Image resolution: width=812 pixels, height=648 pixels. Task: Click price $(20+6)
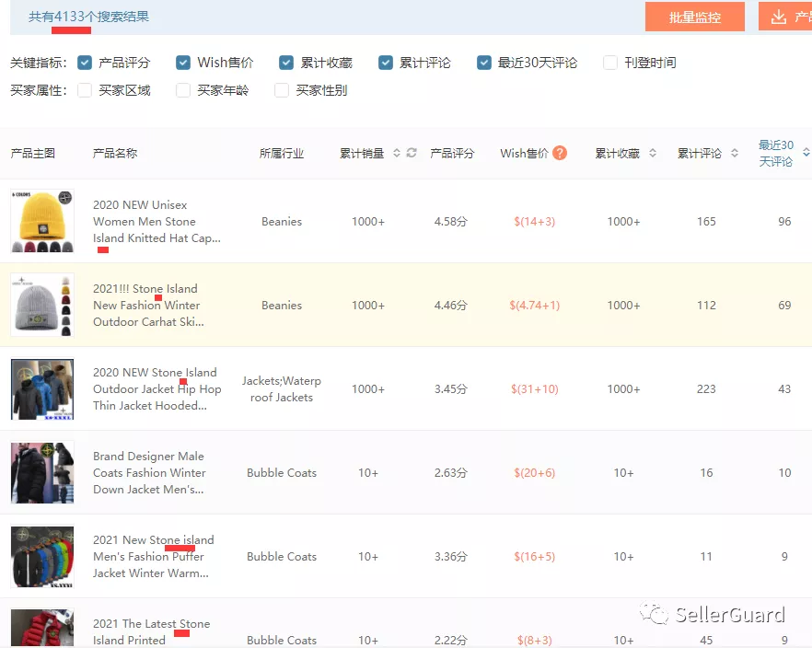(x=534, y=473)
